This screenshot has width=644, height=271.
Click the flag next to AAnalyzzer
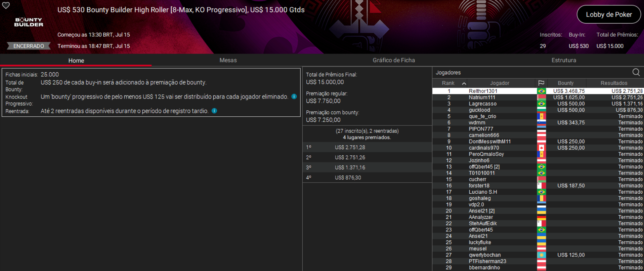541,217
